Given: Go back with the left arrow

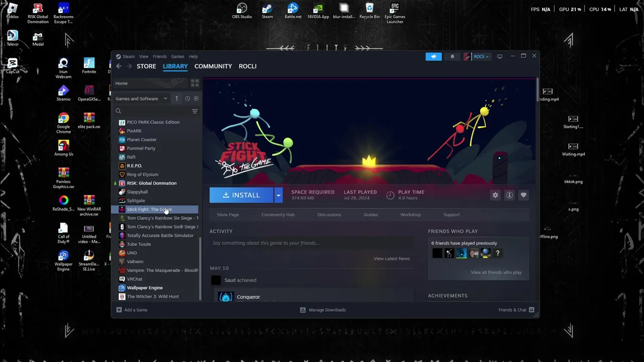Looking at the screenshot, I should (x=119, y=66).
